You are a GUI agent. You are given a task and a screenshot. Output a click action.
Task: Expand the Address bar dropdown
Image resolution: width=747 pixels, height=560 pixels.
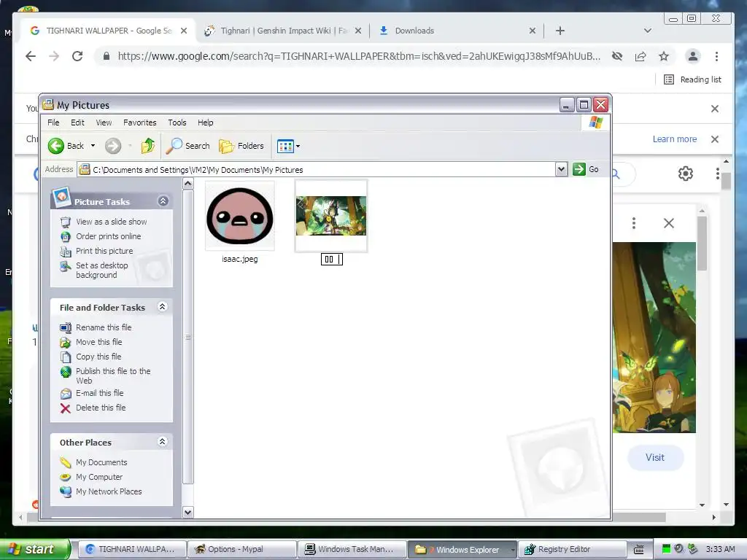[561, 169]
